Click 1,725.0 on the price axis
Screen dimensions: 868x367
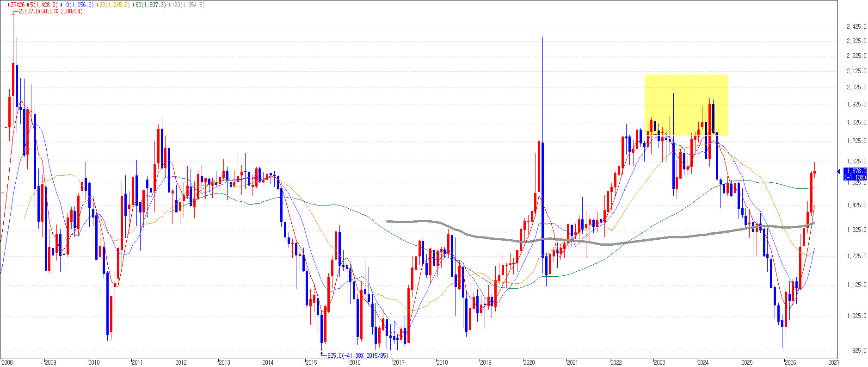(856, 141)
